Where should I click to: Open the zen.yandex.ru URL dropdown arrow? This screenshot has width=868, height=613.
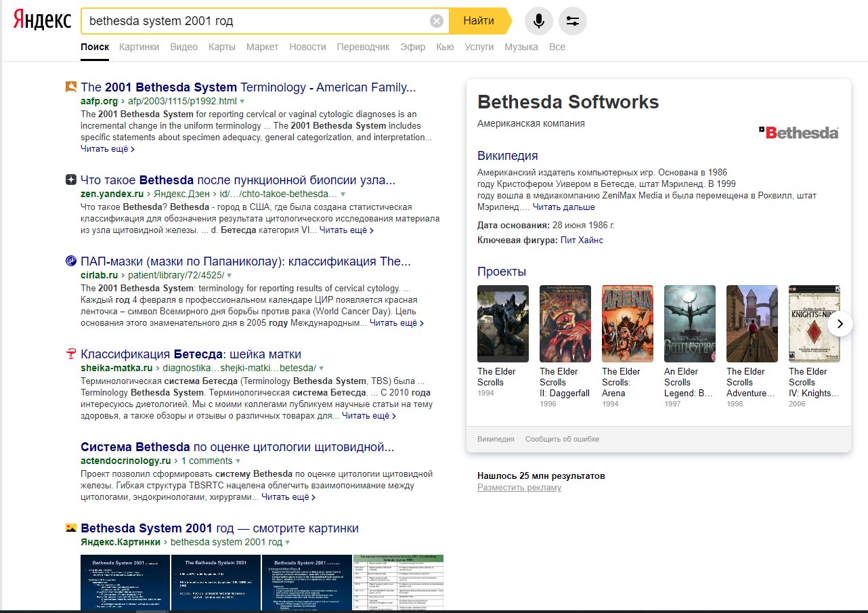pos(343,194)
